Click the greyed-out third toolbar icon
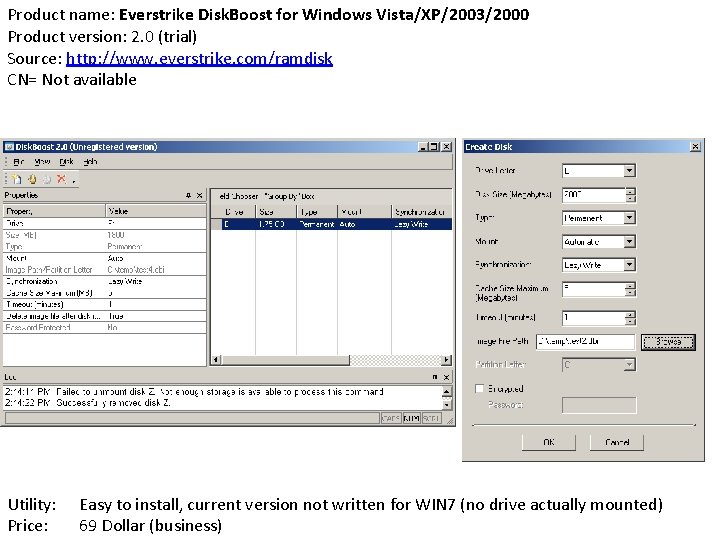This screenshot has height=540, width=720. point(46,179)
